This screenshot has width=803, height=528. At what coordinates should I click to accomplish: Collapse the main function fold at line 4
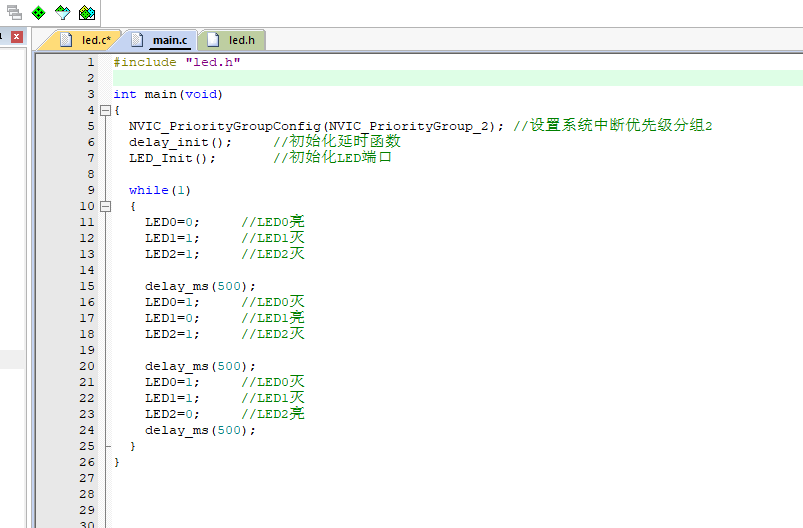click(105, 110)
